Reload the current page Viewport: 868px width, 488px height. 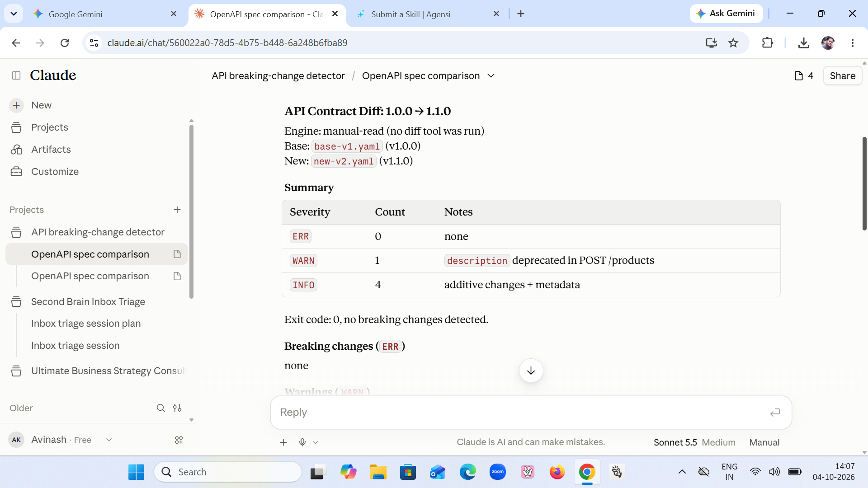[65, 43]
